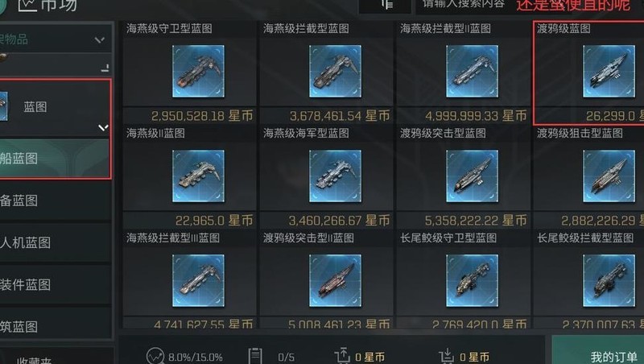Click the search input field
644x364 pixels.
point(464,5)
